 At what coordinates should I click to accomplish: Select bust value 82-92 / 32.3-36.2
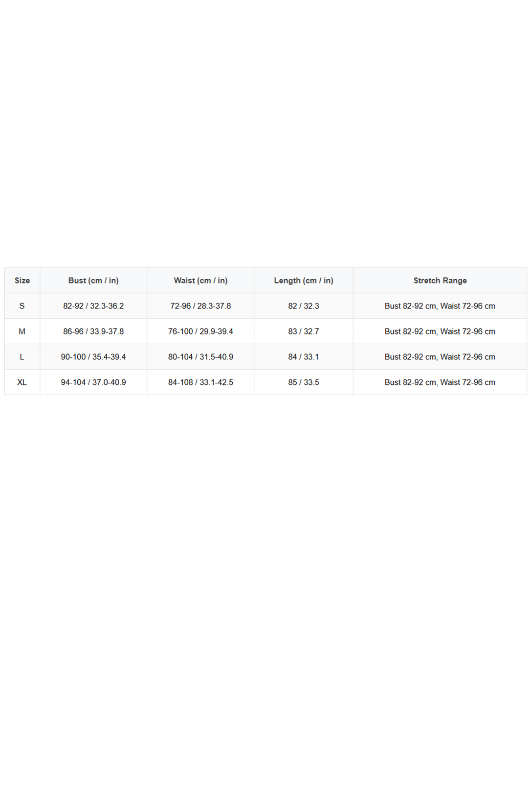pyautogui.click(x=93, y=306)
